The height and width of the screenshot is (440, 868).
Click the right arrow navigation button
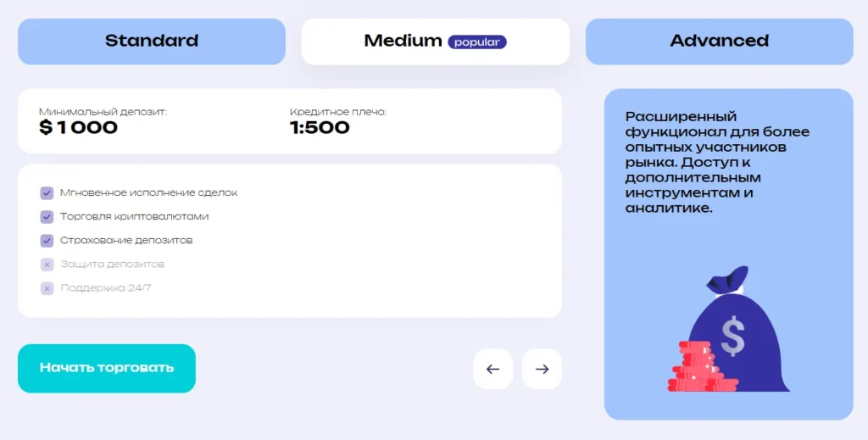pyautogui.click(x=542, y=369)
